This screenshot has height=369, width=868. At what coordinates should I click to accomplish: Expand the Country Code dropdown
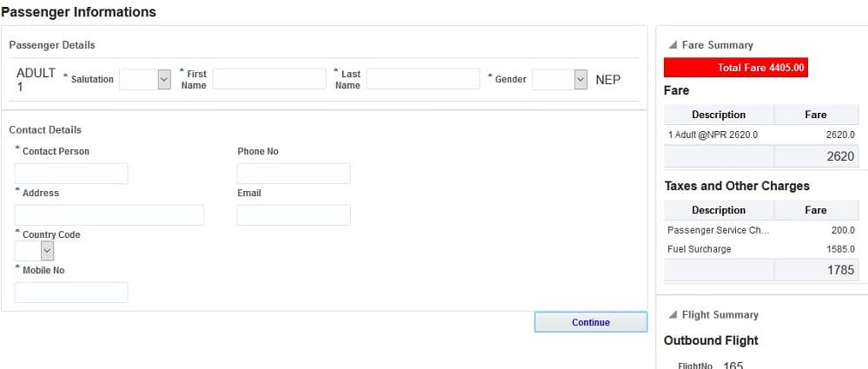(x=35, y=252)
